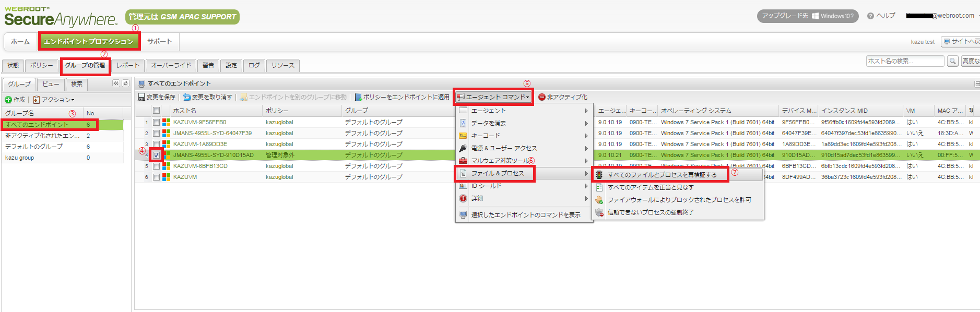Check the box for KAZUVM-1A89DD3E
This screenshot has width=980, height=312.
coord(156,144)
